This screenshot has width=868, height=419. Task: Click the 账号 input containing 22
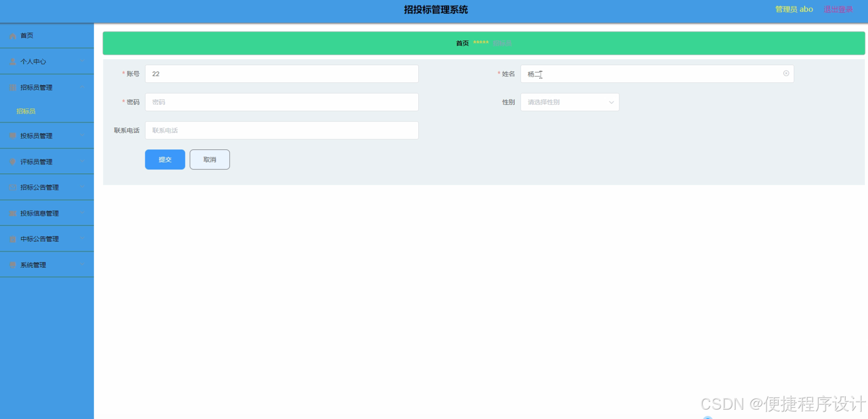tap(282, 74)
